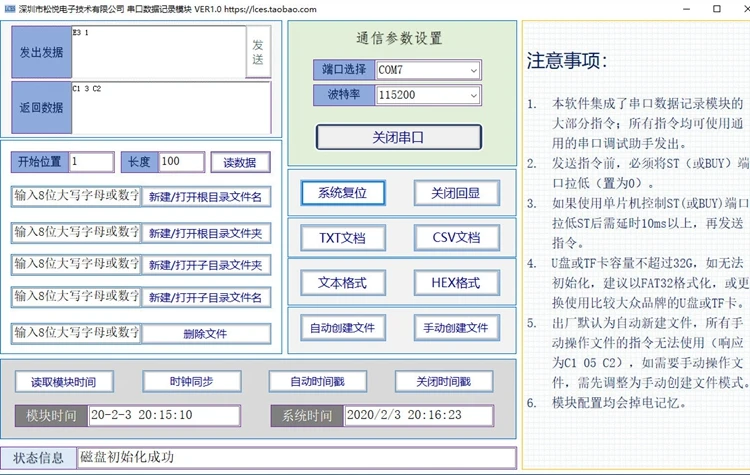Maximize the window

click(x=717, y=9)
